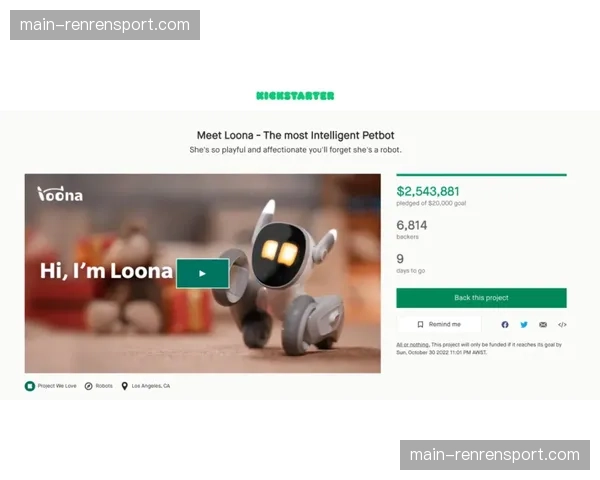
Task: Click the map pin location icon
Action: pos(124,386)
